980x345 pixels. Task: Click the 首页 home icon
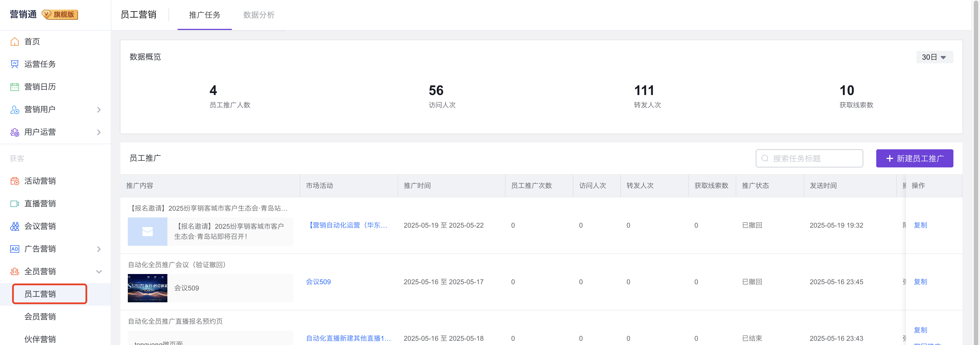(14, 42)
